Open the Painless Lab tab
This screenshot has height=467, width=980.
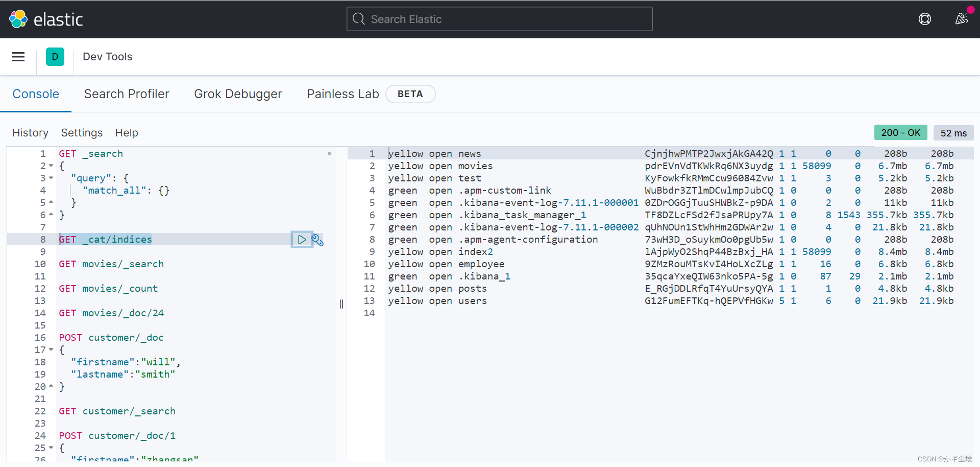pos(342,94)
